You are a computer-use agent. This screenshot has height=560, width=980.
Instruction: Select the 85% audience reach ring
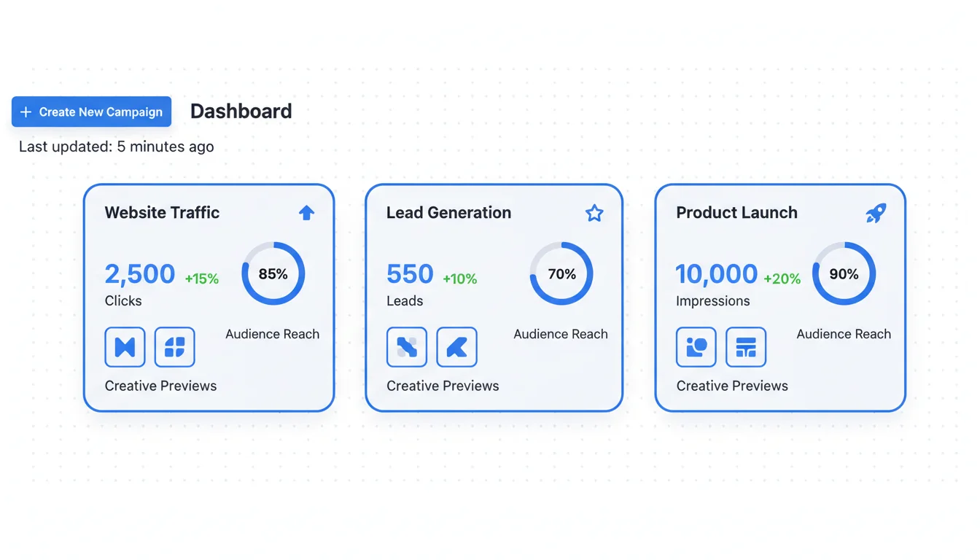pos(273,274)
